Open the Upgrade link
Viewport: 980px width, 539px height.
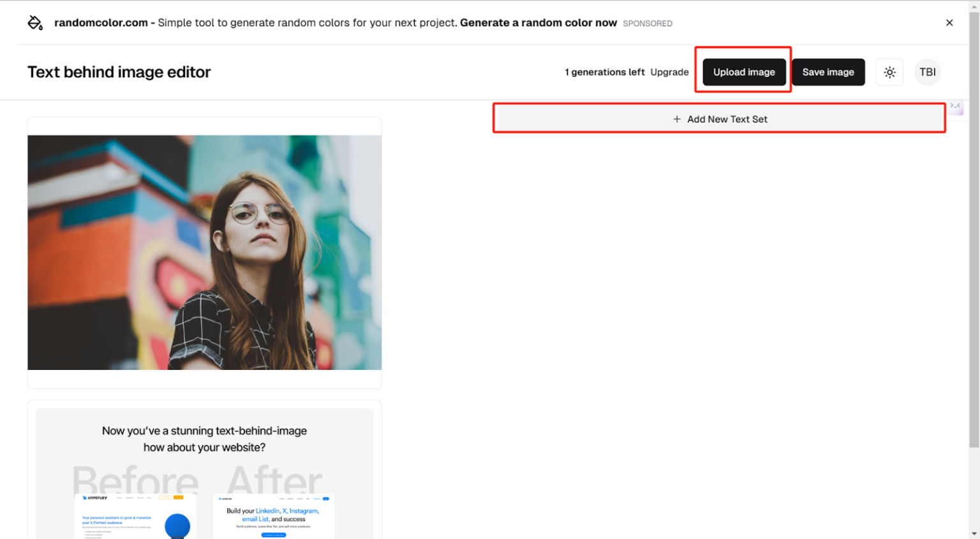tap(669, 72)
